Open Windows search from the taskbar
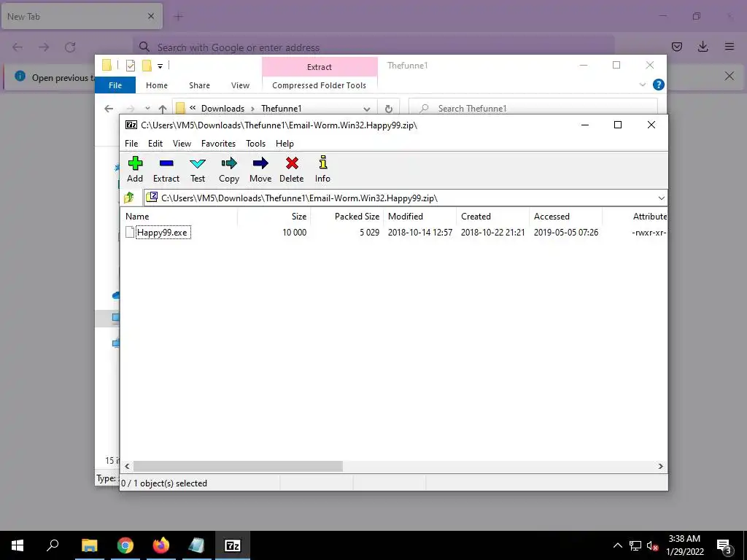 tap(53, 545)
